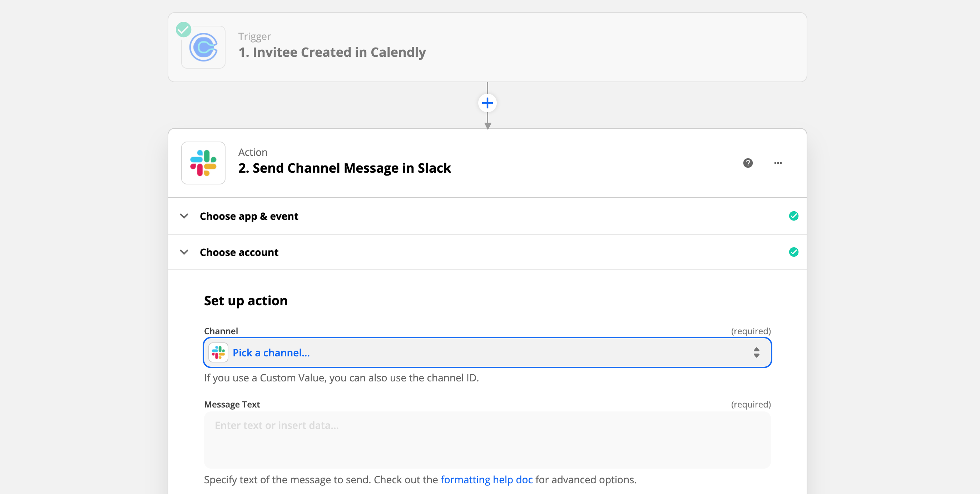Click the Channel dropdown up-down arrows
The height and width of the screenshot is (494, 980).
(x=756, y=352)
